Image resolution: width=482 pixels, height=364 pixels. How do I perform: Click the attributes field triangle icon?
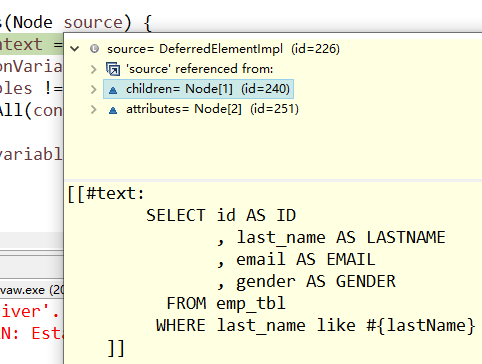113,110
